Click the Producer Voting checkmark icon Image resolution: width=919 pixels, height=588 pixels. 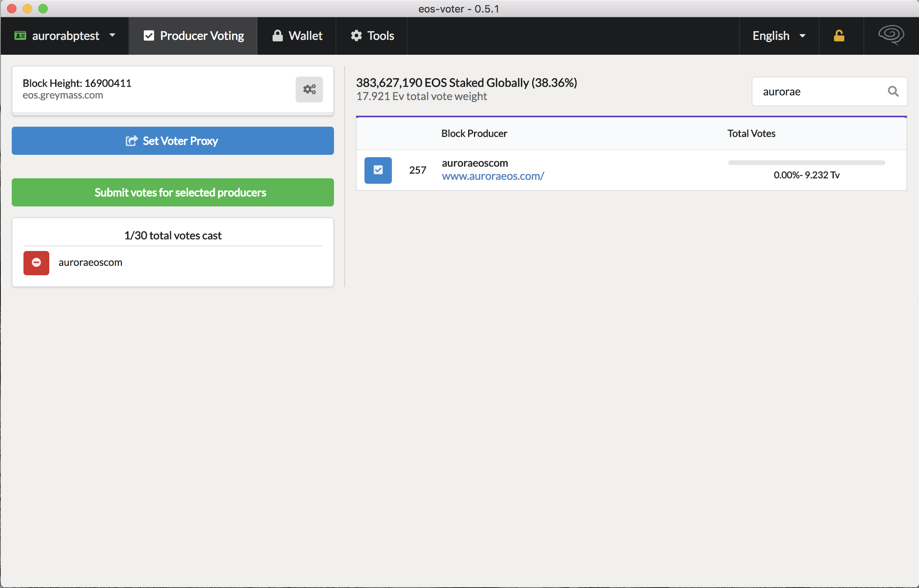click(x=149, y=36)
